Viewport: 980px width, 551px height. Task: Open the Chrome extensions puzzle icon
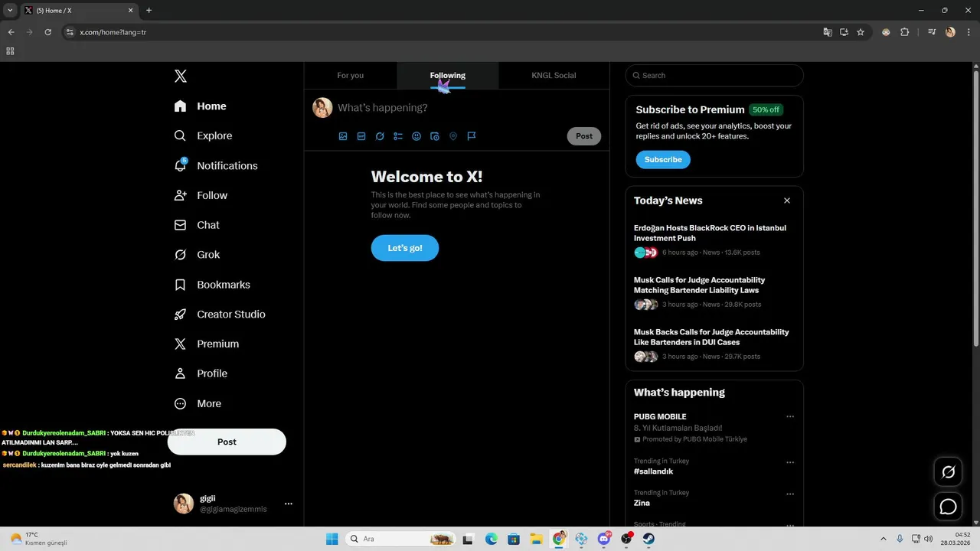[x=905, y=32]
